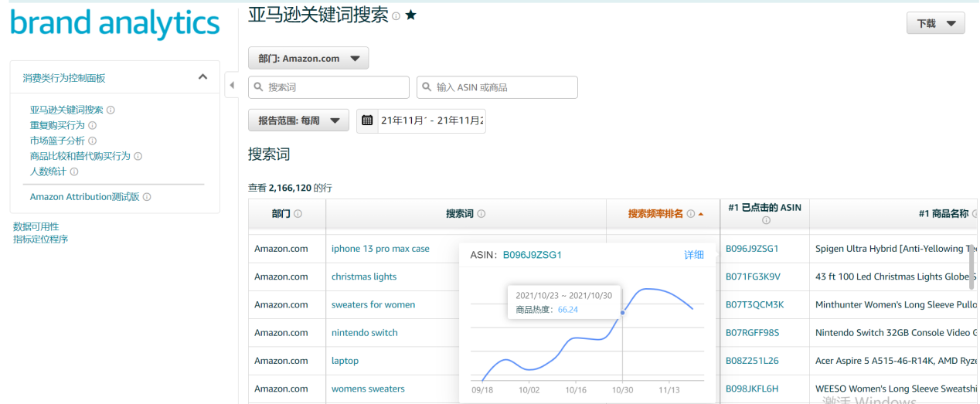The width and height of the screenshot is (980, 404).
Task: Click Nintendo Switch 32GB Console product name
Action: coord(896,333)
